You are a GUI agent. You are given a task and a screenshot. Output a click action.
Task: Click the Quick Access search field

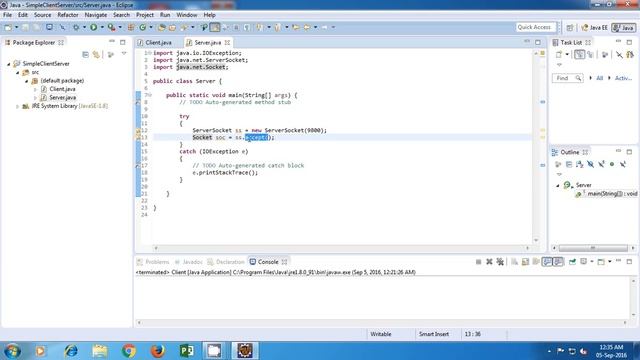536,27
